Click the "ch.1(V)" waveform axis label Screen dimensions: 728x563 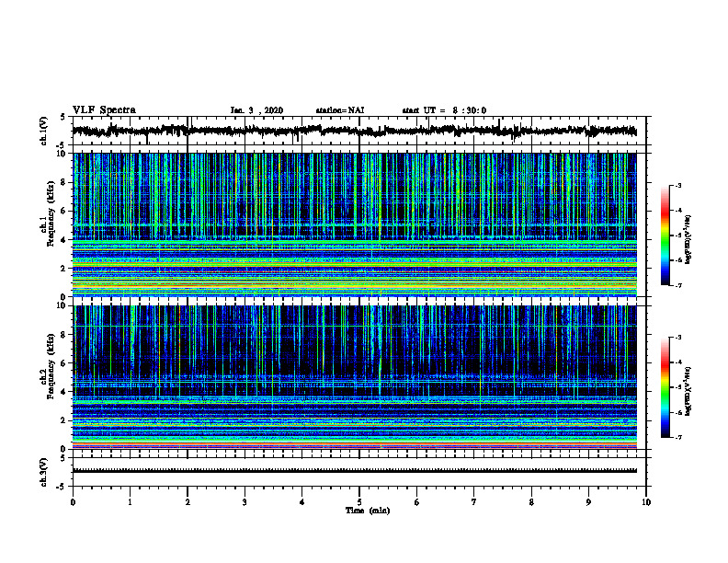click(44, 131)
